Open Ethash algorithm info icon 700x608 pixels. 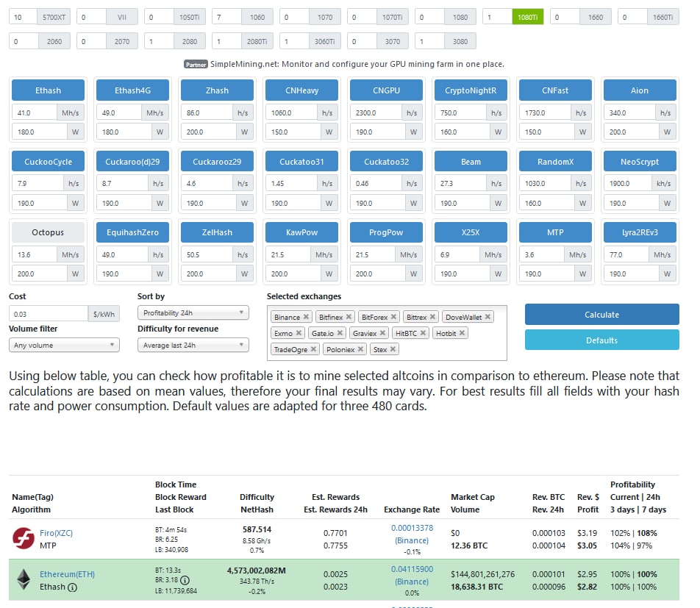[x=72, y=587]
